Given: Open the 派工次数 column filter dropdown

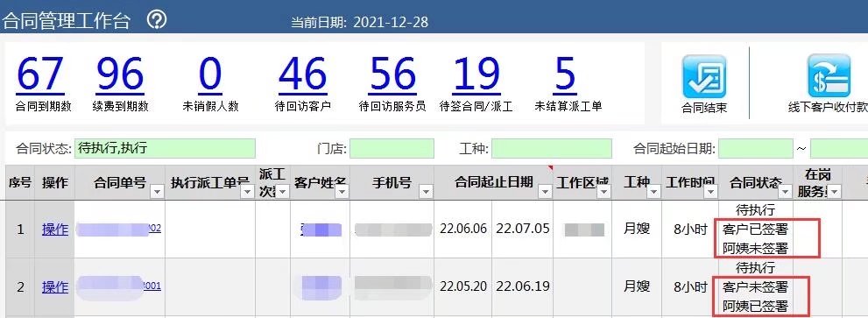Looking at the screenshot, I should point(283,192).
